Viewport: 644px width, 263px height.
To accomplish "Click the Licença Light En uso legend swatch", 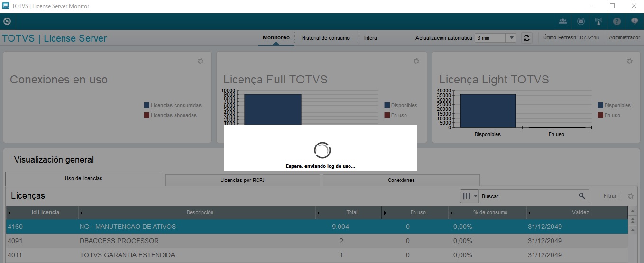I will 600,115.
